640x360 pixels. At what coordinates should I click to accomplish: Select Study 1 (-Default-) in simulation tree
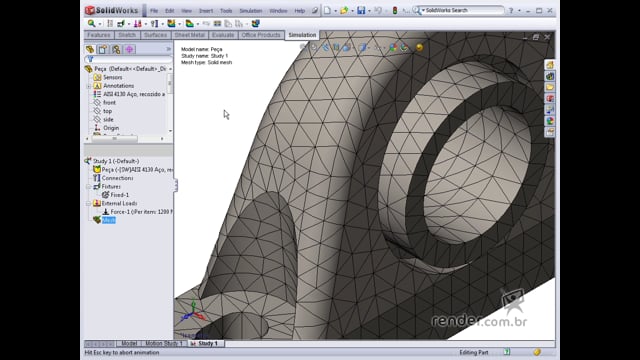116,161
